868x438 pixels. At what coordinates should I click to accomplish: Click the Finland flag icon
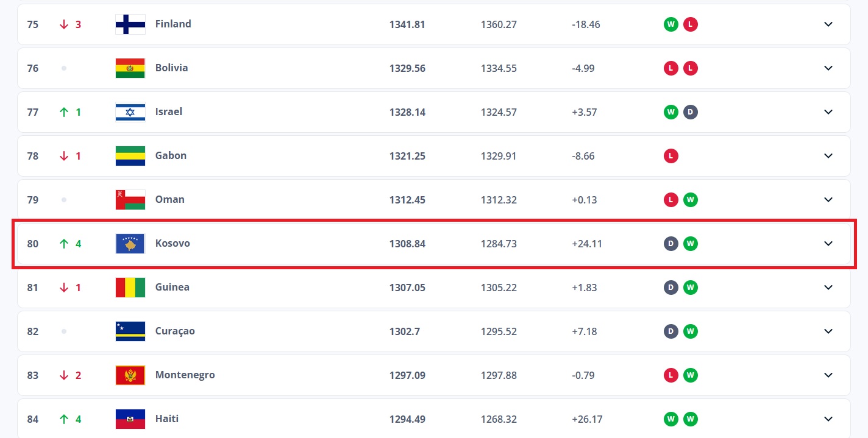coord(130,24)
